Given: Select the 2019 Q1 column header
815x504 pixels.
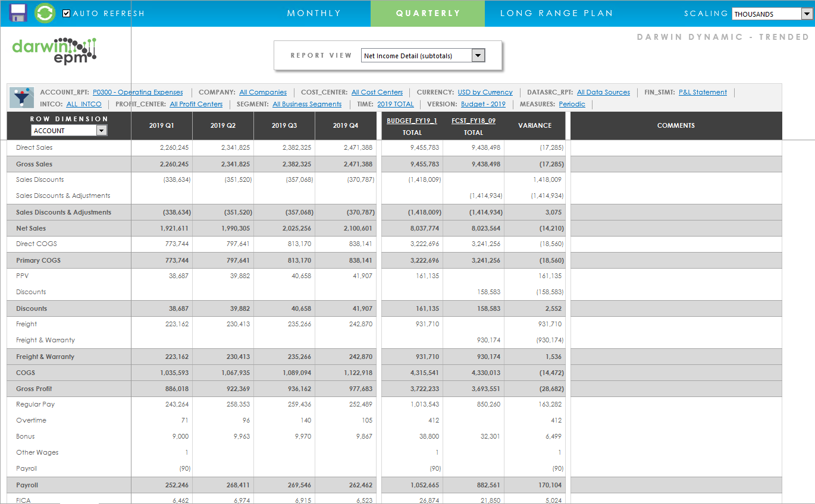Looking at the screenshot, I should pyautogui.click(x=161, y=125).
